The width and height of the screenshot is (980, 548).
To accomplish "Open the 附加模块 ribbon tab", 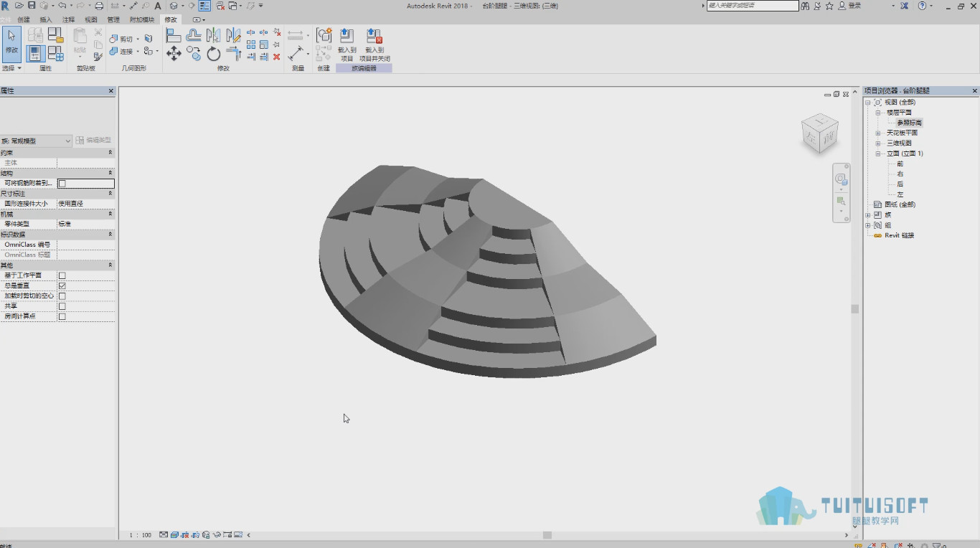I will [142, 19].
